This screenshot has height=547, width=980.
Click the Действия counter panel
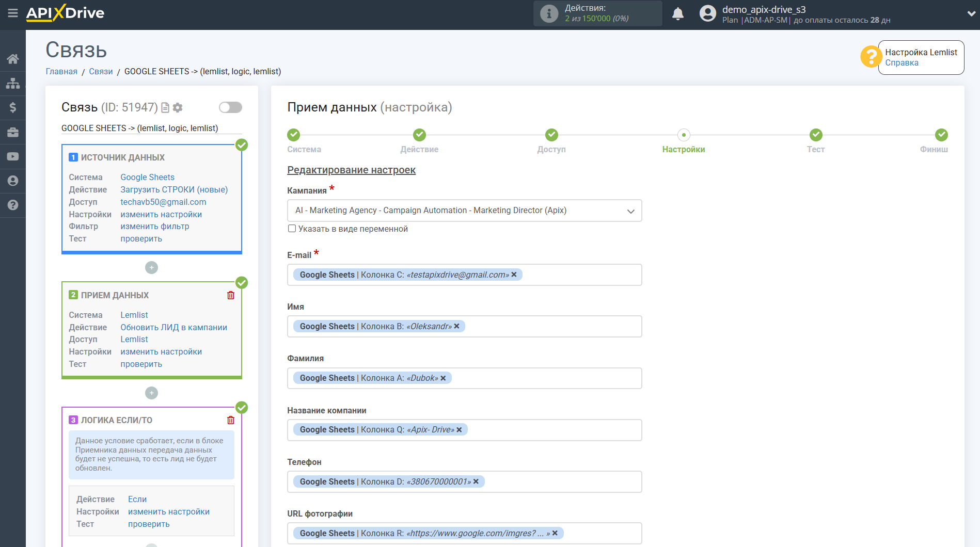[597, 13]
